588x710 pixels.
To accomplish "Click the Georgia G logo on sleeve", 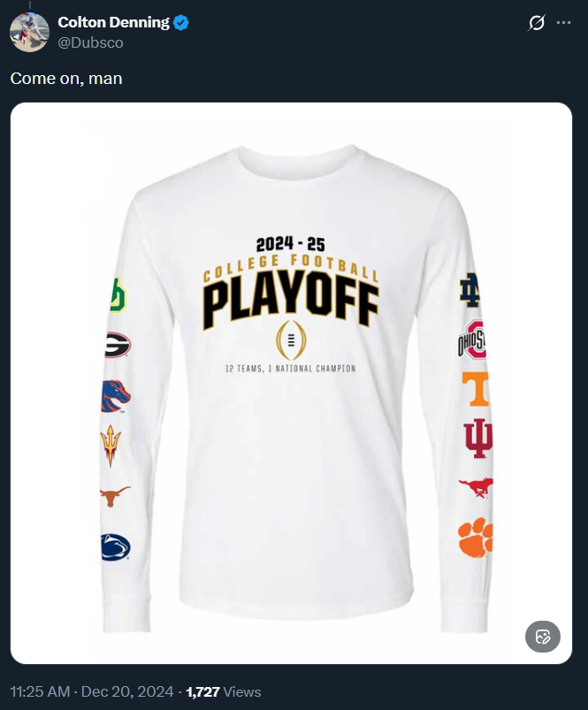I will point(116,344).
